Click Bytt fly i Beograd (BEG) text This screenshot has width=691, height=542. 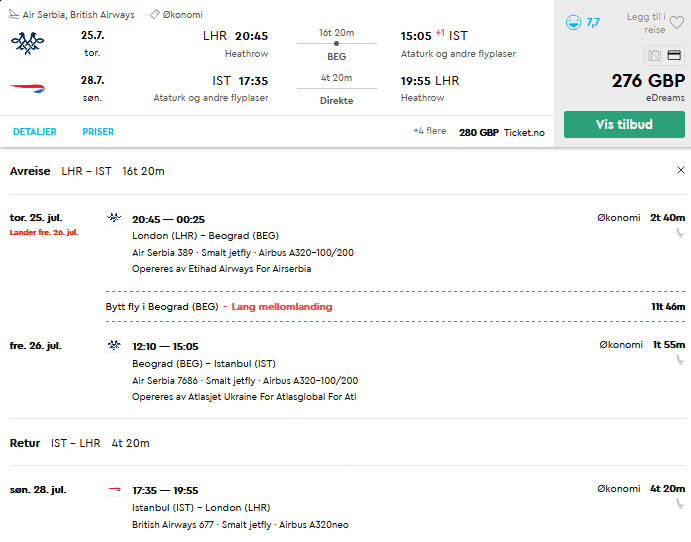tap(162, 307)
